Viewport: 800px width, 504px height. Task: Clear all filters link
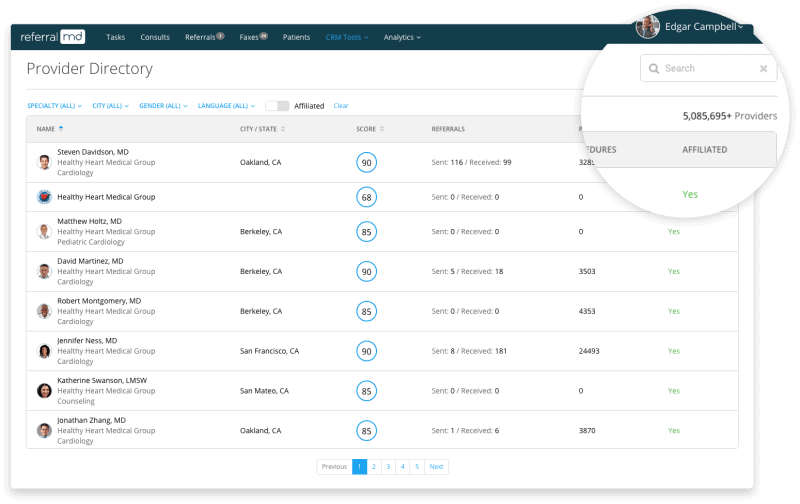point(341,106)
